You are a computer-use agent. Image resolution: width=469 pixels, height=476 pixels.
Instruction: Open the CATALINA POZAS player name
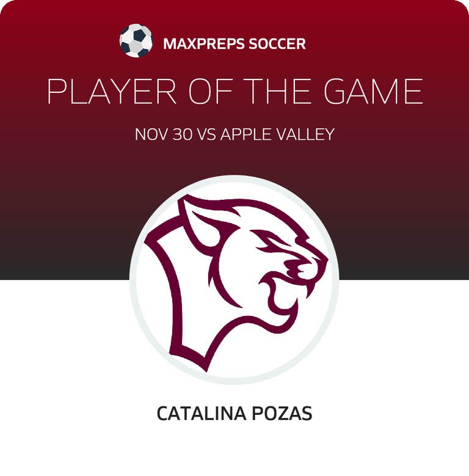point(234,414)
